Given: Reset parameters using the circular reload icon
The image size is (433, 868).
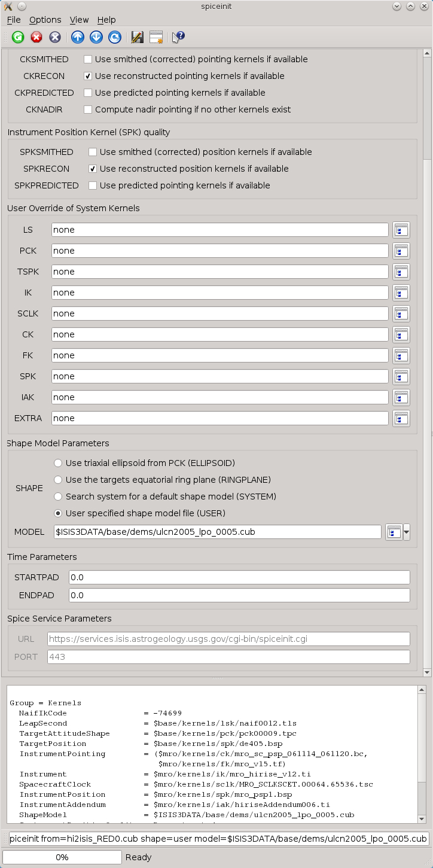Looking at the screenshot, I should click(x=114, y=37).
